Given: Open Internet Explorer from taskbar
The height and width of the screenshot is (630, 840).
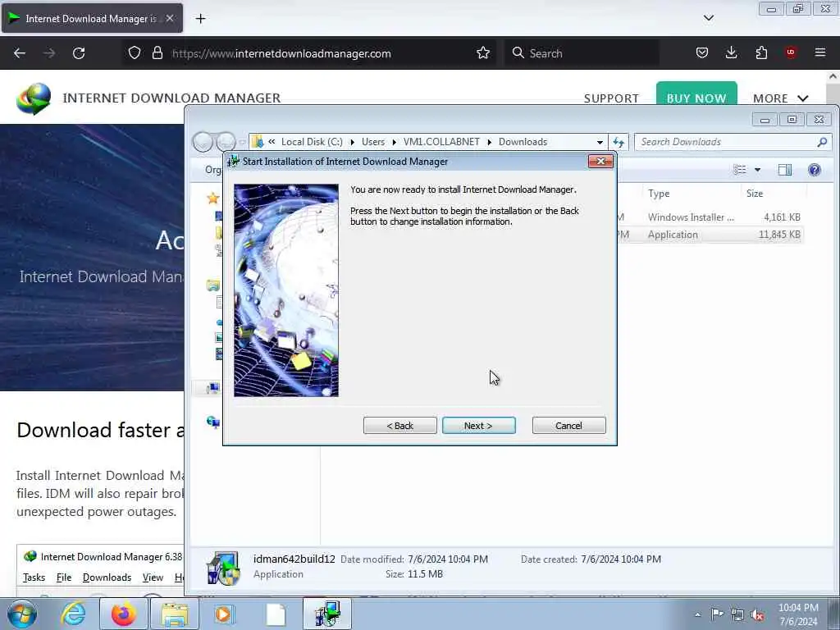Looking at the screenshot, I should 73,614.
